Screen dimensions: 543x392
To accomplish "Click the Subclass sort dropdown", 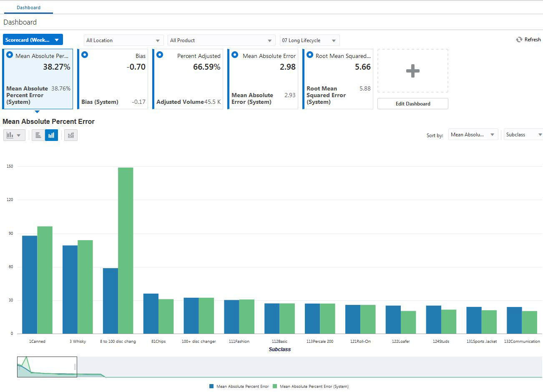I will coord(522,134).
